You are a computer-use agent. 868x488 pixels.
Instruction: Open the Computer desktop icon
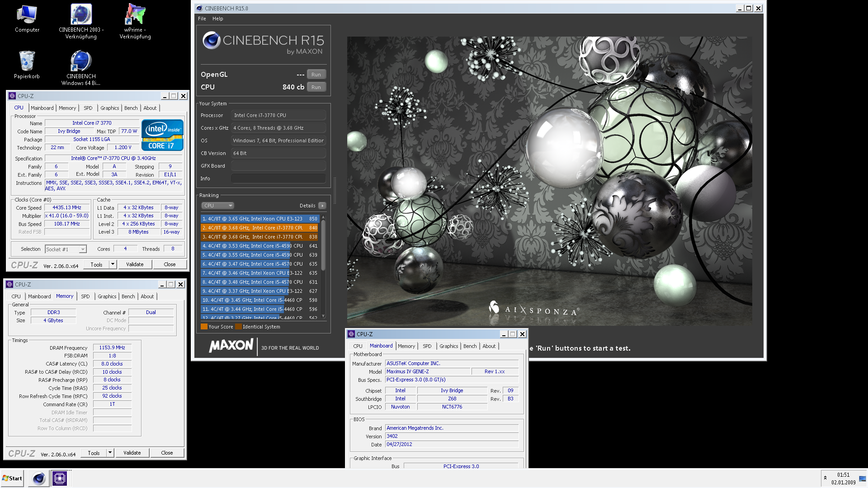point(27,19)
